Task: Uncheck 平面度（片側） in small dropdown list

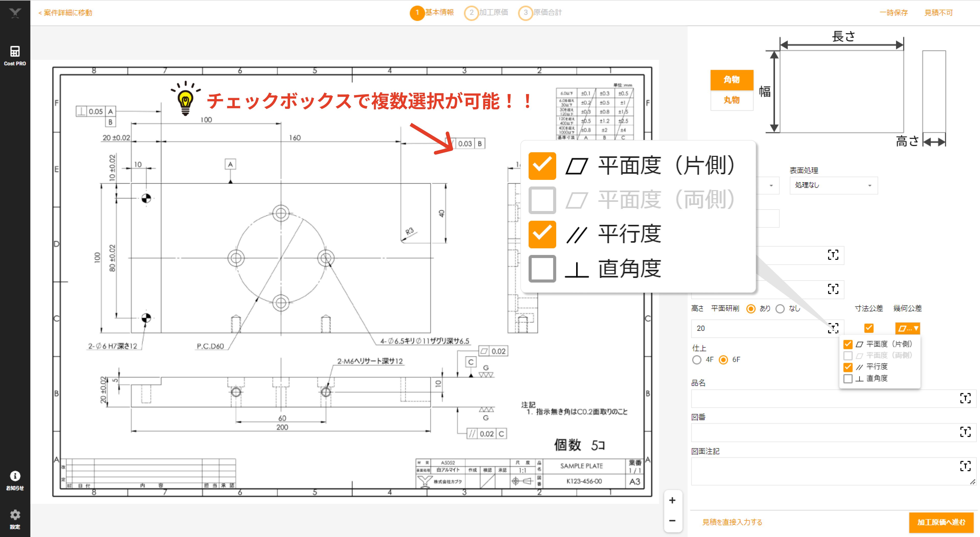Action: point(848,344)
